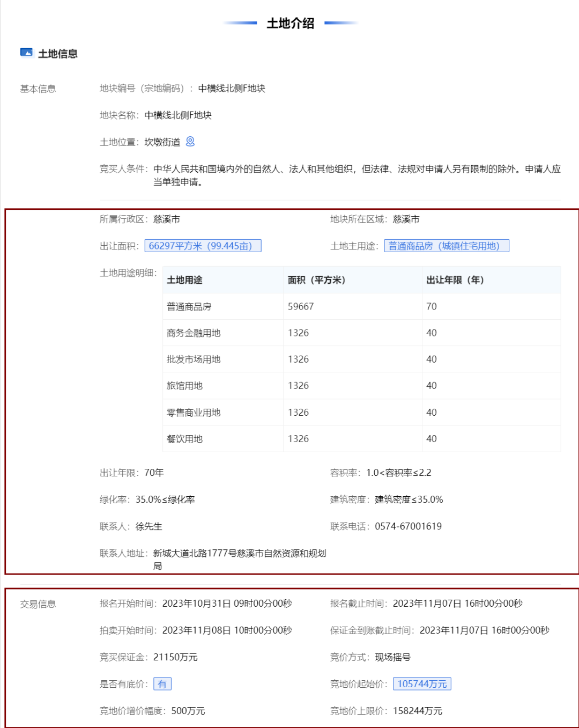Click the 土地信息 section picture icon
579x728 pixels.
(26, 53)
